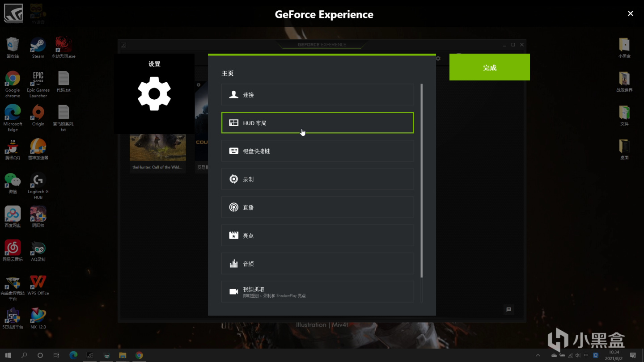
Task: Click Chrome icon in the taskbar
Action: (139, 355)
